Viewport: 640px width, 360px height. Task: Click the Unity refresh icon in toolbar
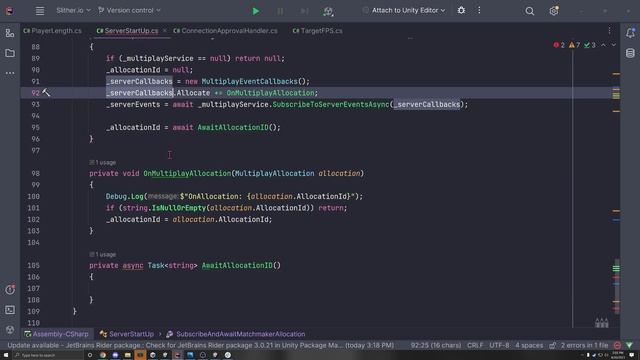pyautogui.click(x=328, y=11)
